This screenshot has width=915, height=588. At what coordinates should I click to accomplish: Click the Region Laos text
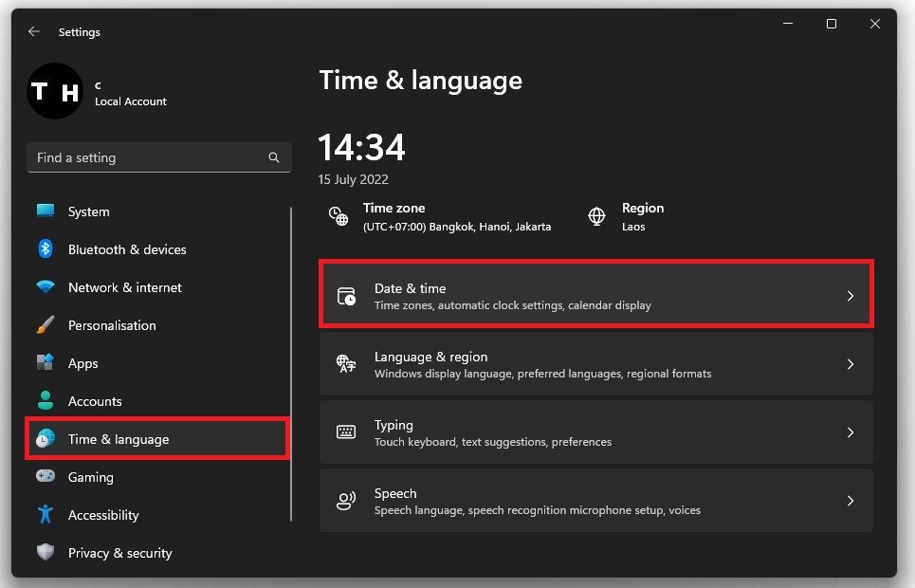click(633, 227)
